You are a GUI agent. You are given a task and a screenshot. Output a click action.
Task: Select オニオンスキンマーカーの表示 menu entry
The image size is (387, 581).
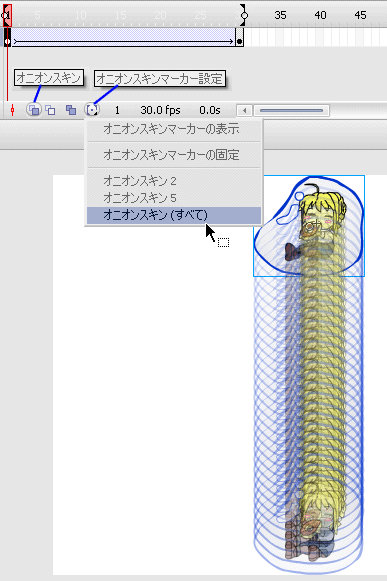(174, 129)
